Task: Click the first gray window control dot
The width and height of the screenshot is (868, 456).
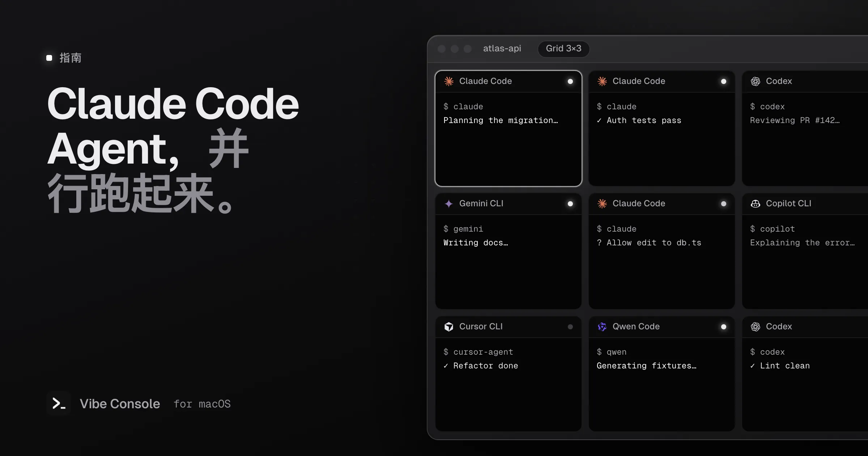Action: (x=442, y=49)
